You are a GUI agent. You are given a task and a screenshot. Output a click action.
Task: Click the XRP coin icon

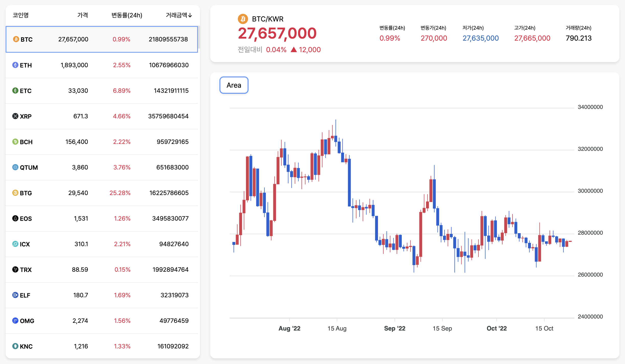click(x=16, y=116)
